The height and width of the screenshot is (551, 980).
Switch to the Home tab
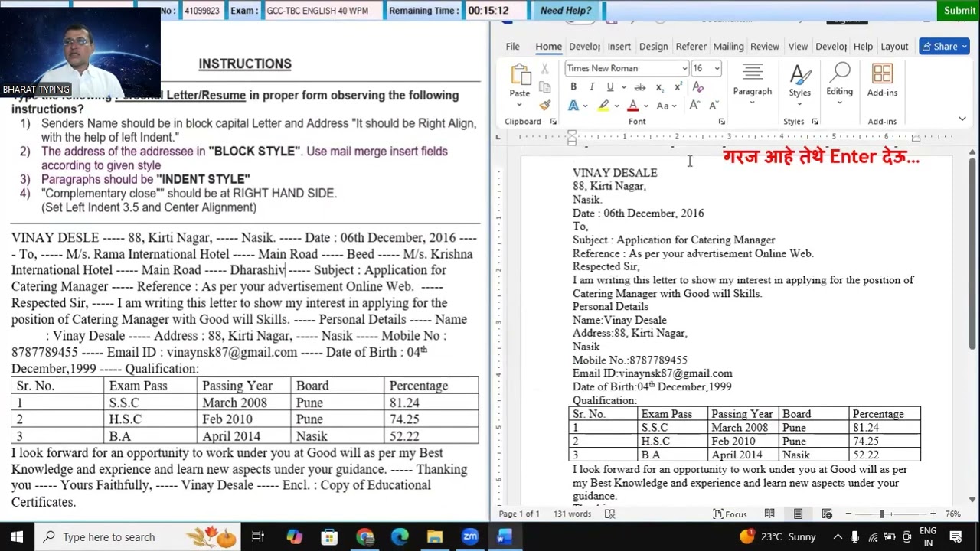548,47
